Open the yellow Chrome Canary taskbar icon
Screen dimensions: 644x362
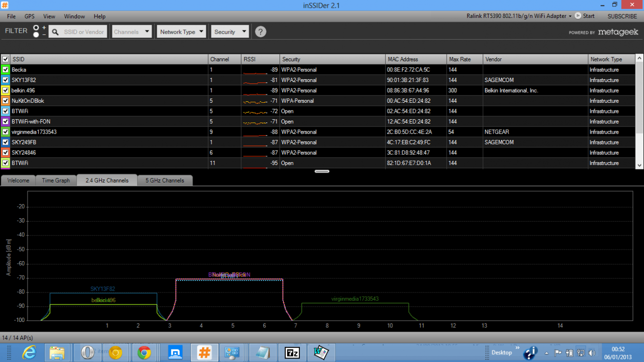click(x=116, y=353)
